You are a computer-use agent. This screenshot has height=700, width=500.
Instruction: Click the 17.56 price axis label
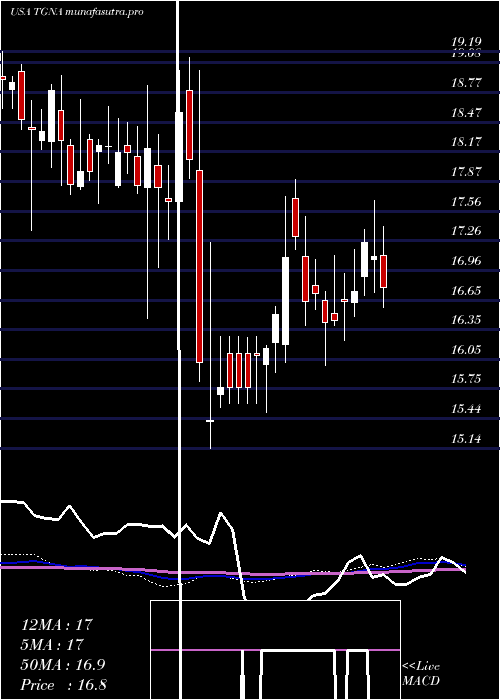click(x=466, y=201)
